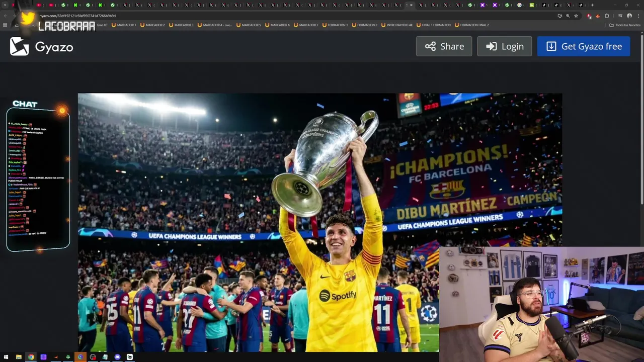Bookmark this page with the star icon
This screenshot has width=644, height=362.
(576, 16)
